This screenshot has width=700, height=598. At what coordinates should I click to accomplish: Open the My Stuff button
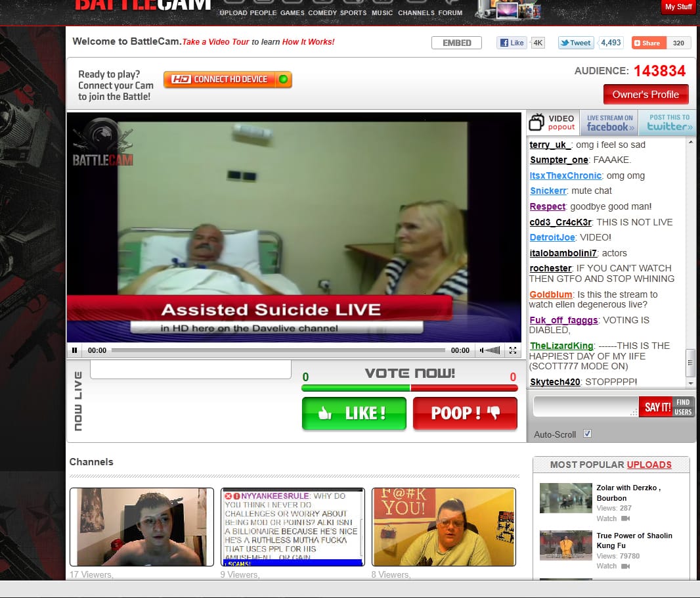678,7
